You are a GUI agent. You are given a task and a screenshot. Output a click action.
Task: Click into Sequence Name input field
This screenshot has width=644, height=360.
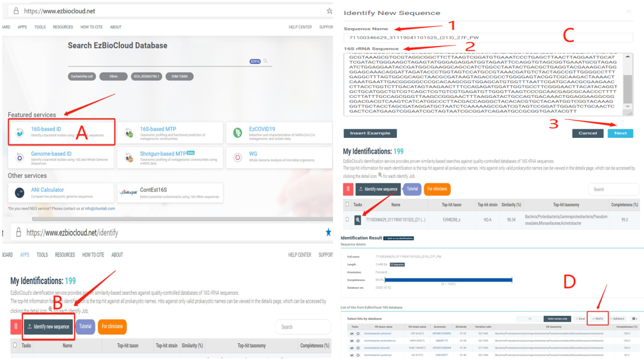[x=488, y=38]
